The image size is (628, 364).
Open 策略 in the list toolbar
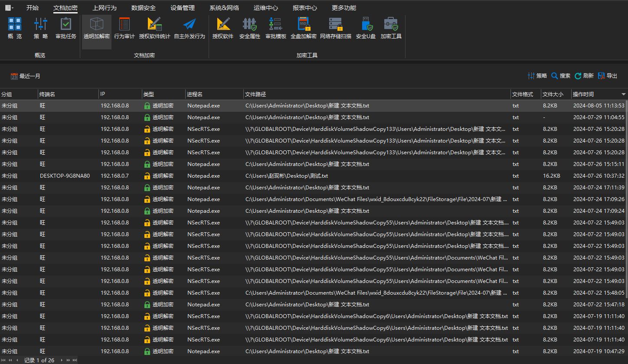pyautogui.click(x=537, y=76)
